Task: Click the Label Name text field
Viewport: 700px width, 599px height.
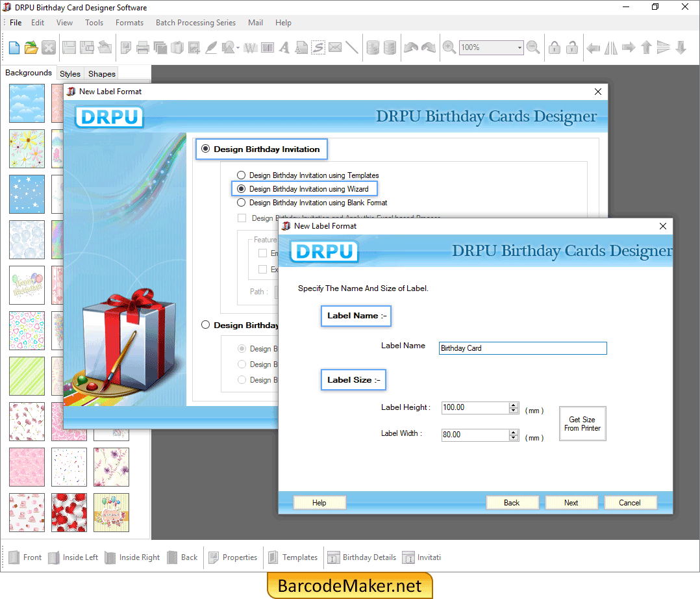Action: (523, 348)
